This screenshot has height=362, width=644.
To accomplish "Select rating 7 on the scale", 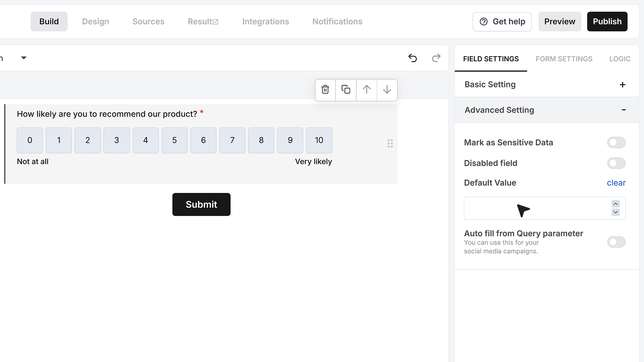I will pos(232,140).
